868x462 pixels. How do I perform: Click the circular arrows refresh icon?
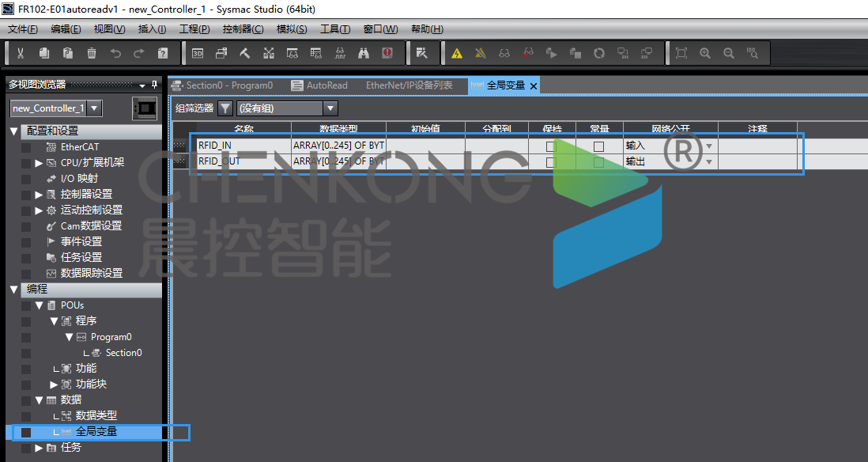coord(599,53)
